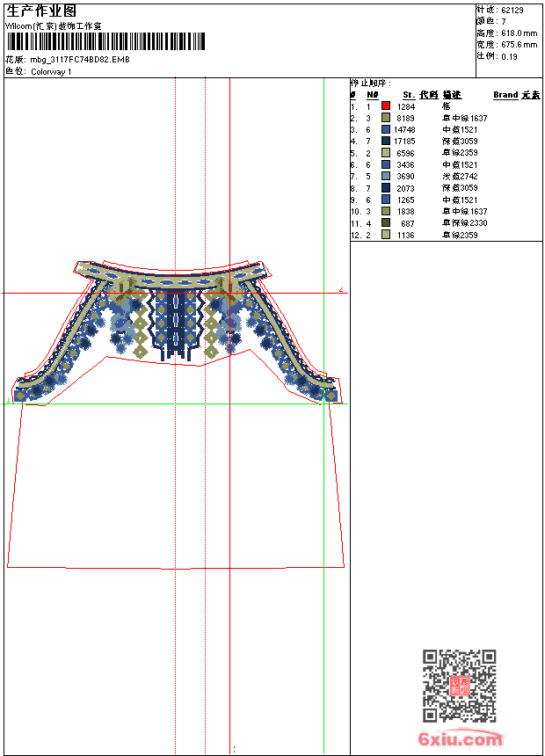This screenshot has width=545, height=756.
Task: Open the 6xiu.com watermark link
Action: 460,738
